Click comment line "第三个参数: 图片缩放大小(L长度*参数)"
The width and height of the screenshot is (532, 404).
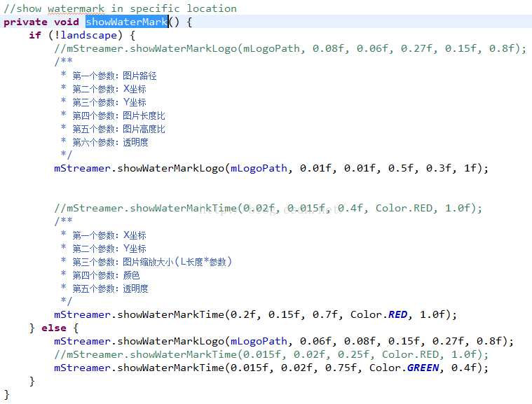point(152,262)
